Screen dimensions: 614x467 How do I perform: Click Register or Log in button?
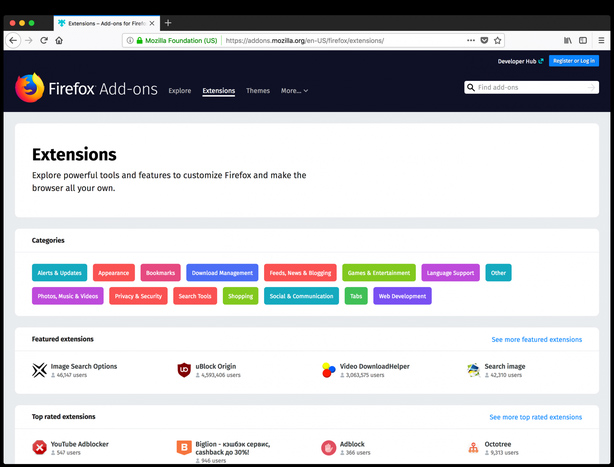(574, 61)
